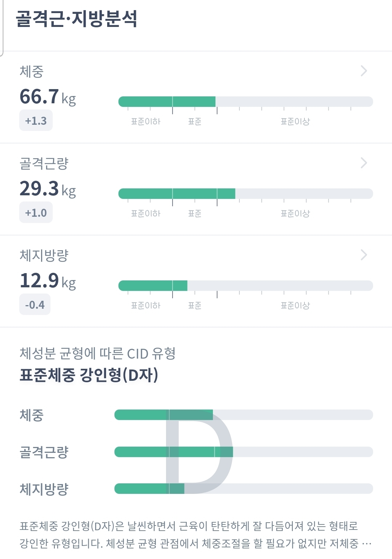Click the 골격근량 progress bar at top
This screenshot has width=392, height=559.
pos(245,193)
